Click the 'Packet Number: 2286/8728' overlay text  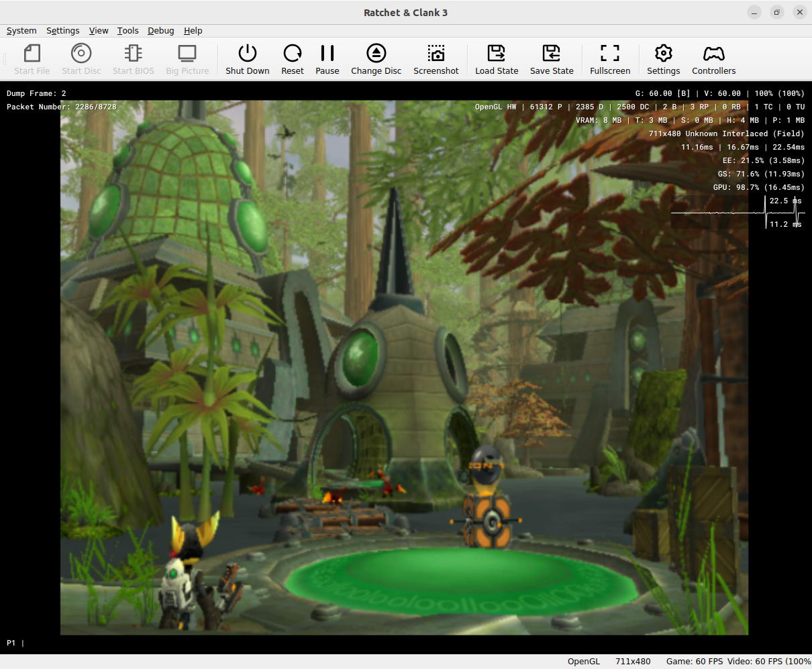[62, 107]
